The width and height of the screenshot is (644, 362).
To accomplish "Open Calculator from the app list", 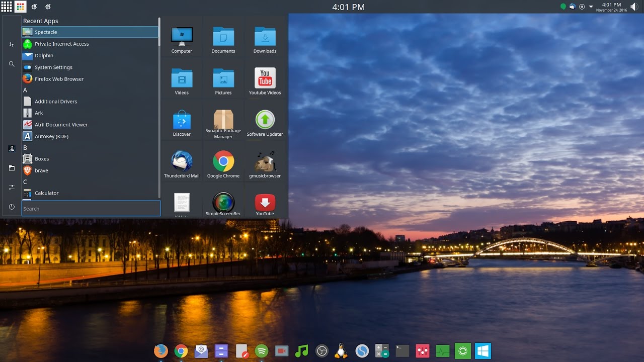I will [x=90, y=193].
